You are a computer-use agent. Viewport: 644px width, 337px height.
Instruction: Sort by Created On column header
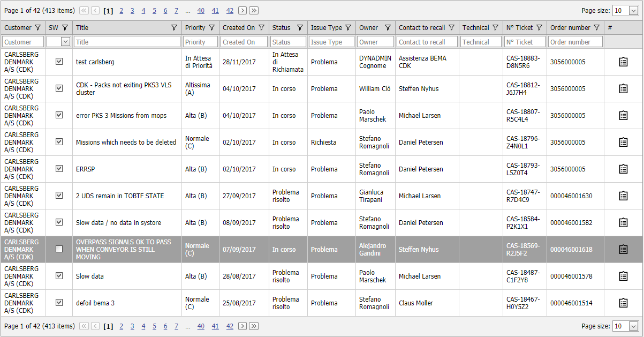click(x=239, y=28)
